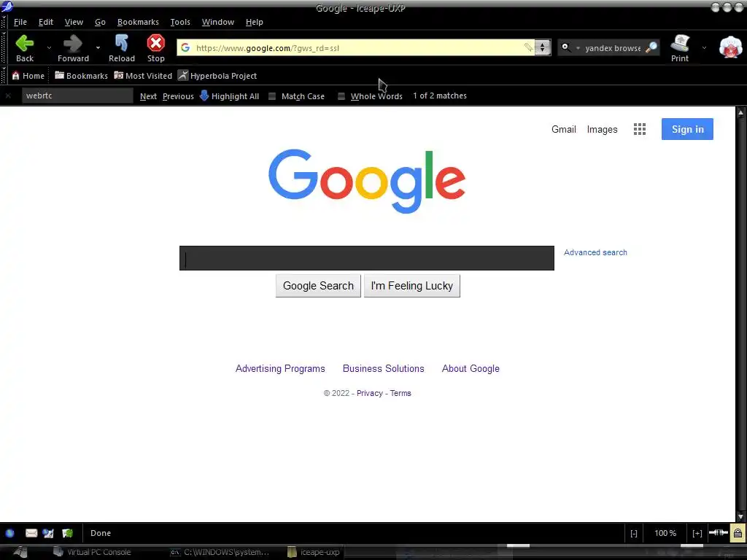Open the Window menu
747x560 pixels.
pyautogui.click(x=217, y=22)
